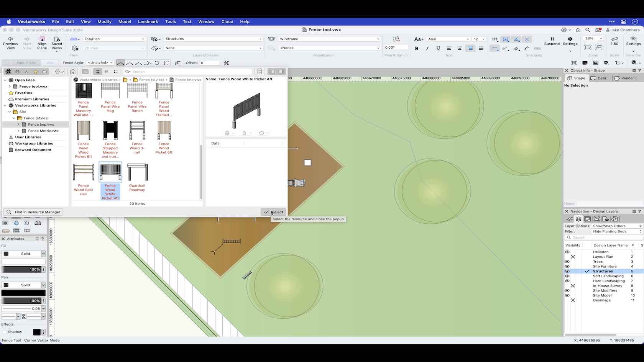Click the Italic text formatting icon
The image size is (644, 362).
(x=427, y=48)
